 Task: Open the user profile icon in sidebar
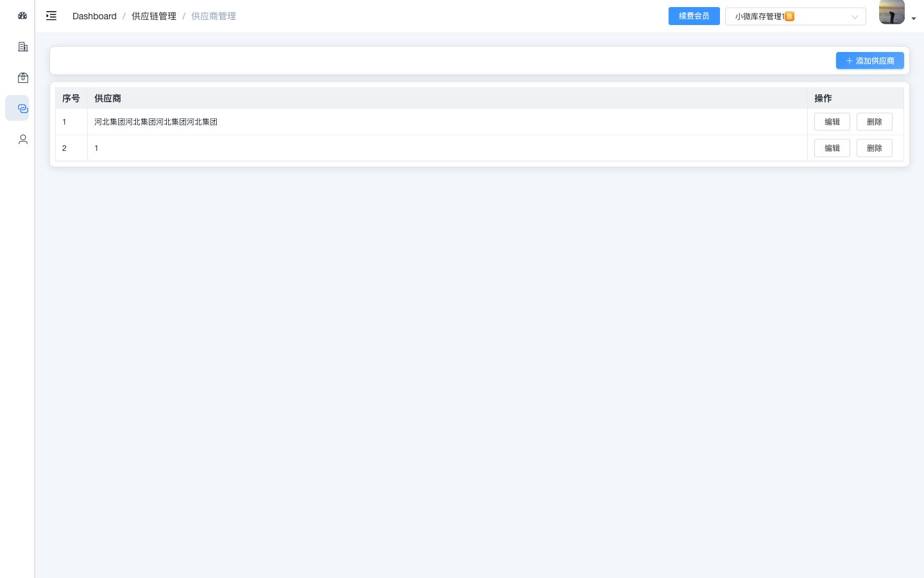(x=23, y=139)
